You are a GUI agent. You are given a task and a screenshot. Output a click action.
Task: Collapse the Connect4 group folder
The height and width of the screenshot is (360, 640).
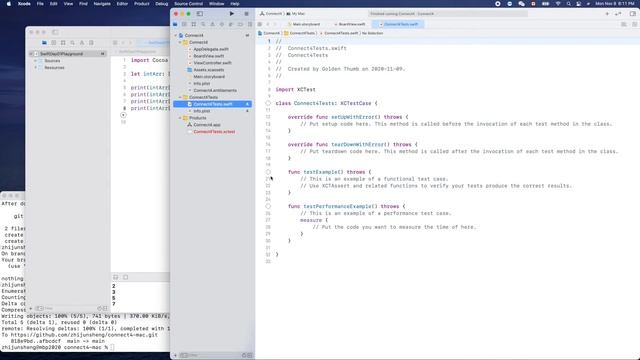click(180, 42)
